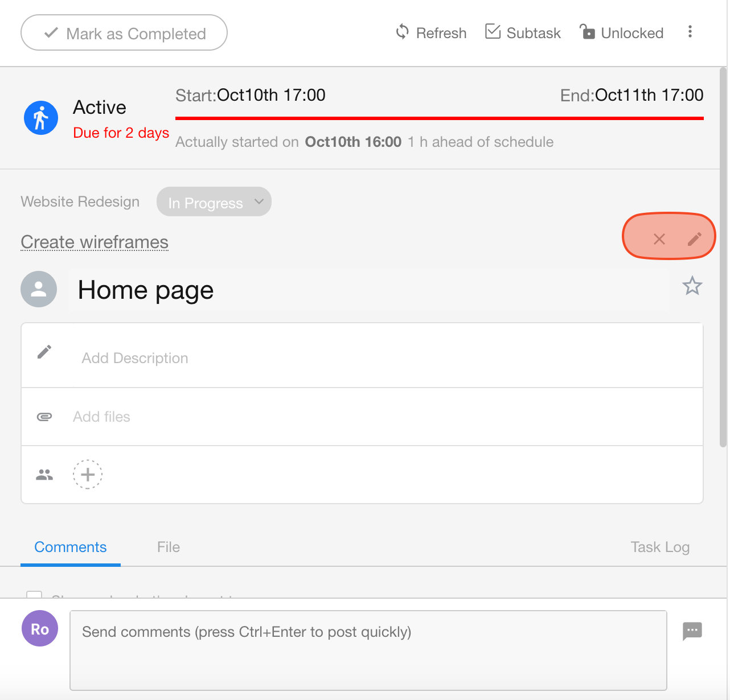
Task: Add a member with the dashed plus button
Action: coord(88,475)
